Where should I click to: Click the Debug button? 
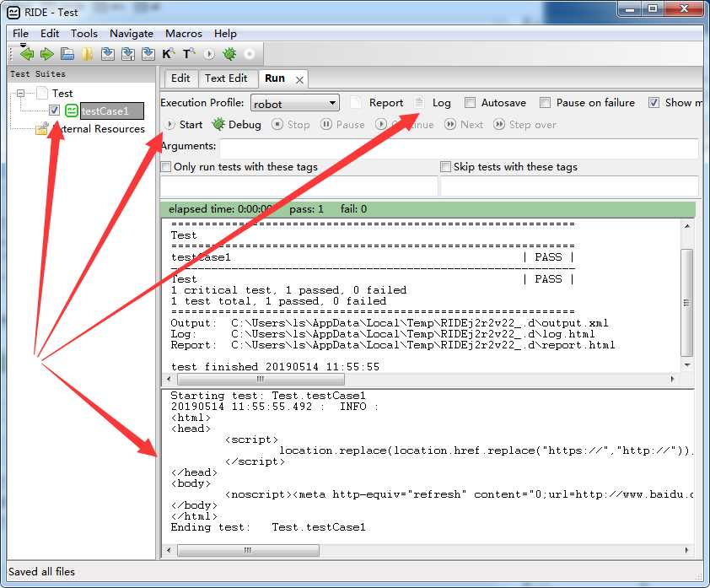237,125
